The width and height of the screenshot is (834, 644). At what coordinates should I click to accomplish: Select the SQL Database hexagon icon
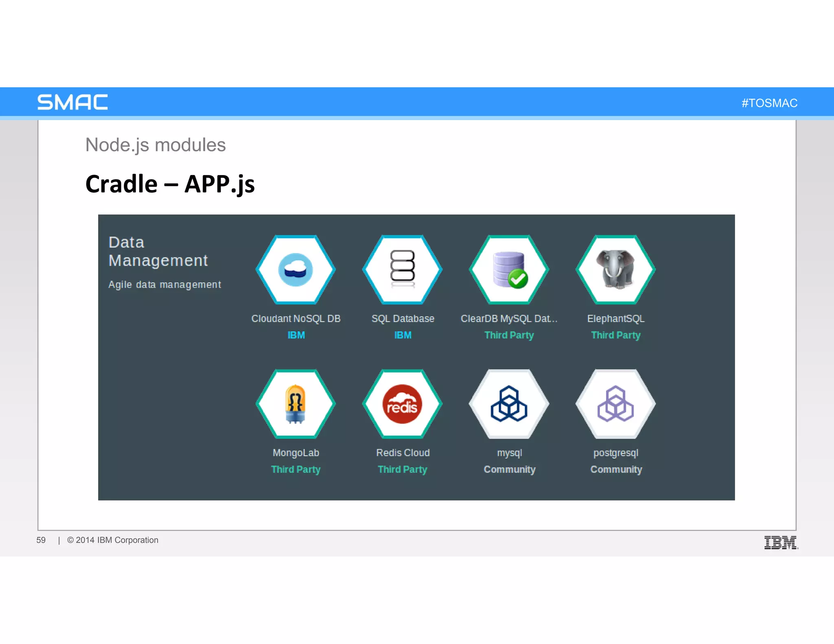pos(402,269)
